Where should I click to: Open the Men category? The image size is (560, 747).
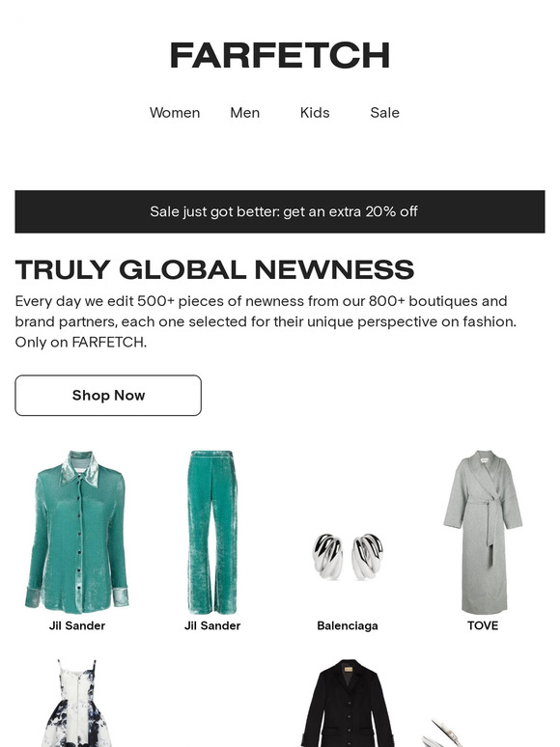(245, 113)
